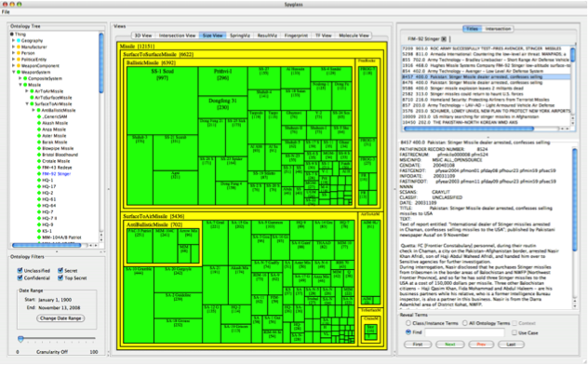The image size is (588, 365).
Task: Switch to the 3D View tab
Action: [x=143, y=35]
